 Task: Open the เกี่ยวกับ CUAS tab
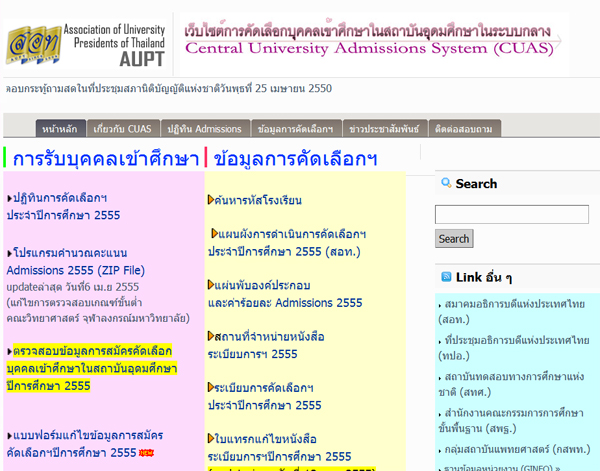click(121, 129)
